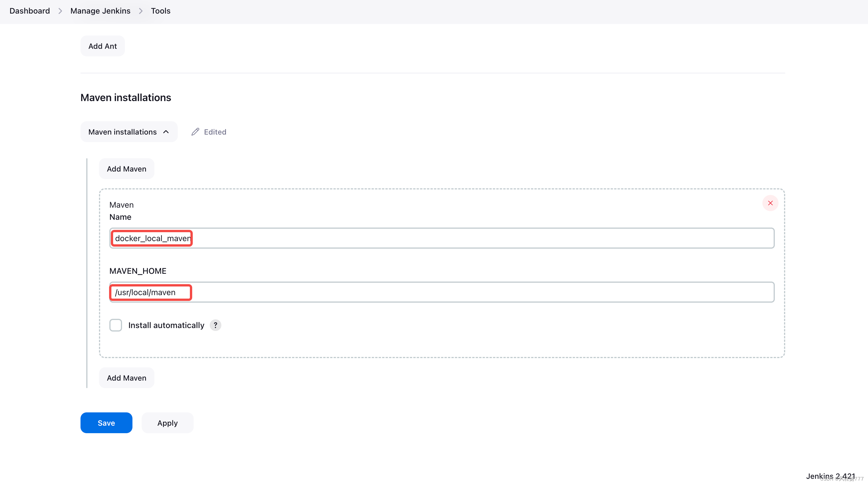Screen dimensions: 868x484
Task: Apply the configuration changes
Action: coord(167,422)
